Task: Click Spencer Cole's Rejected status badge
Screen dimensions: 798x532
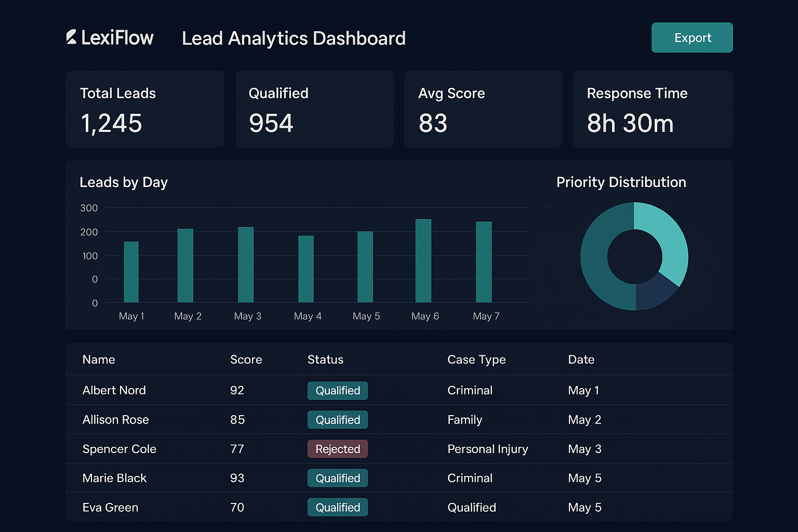Action: point(338,449)
